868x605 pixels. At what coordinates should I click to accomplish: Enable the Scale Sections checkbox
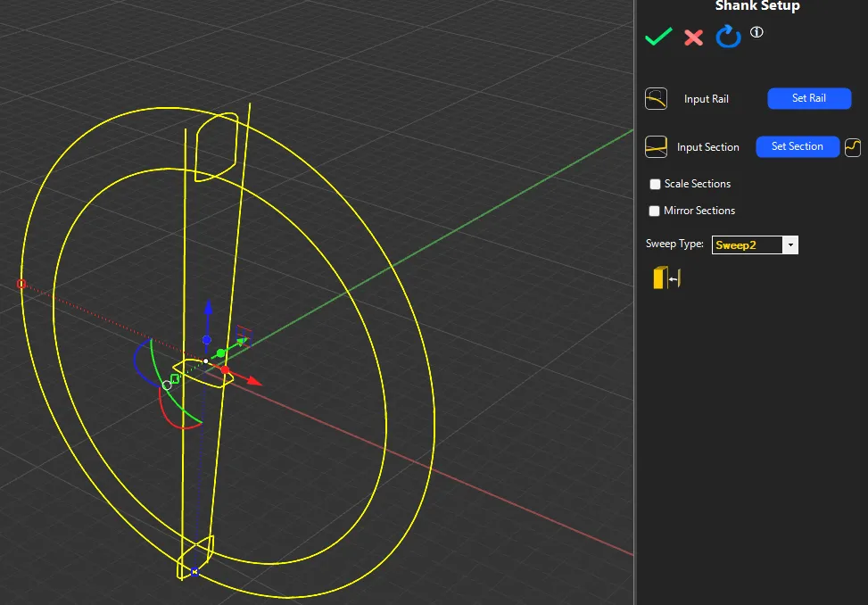(656, 184)
